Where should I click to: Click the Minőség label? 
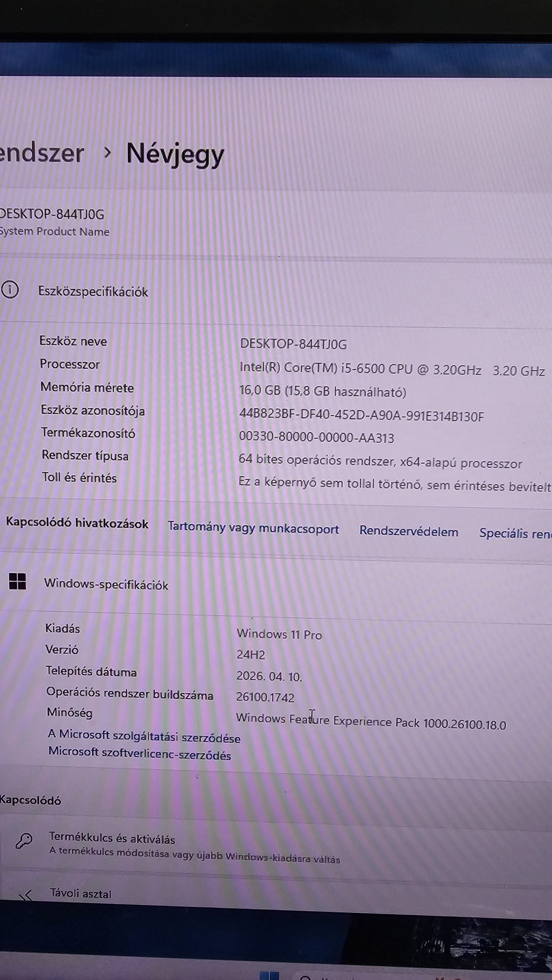tap(70, 712)
